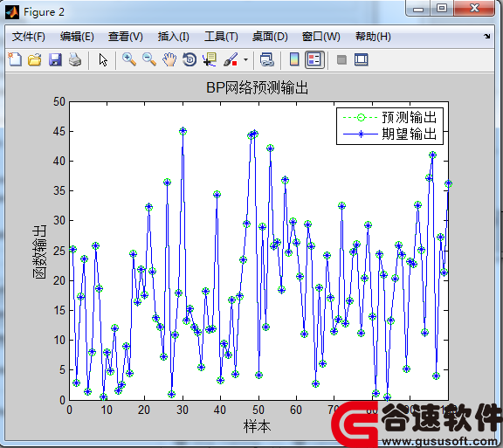Activate the Zoom Out magnifier tool
The image size is (503, 448).
click(149, 59)
